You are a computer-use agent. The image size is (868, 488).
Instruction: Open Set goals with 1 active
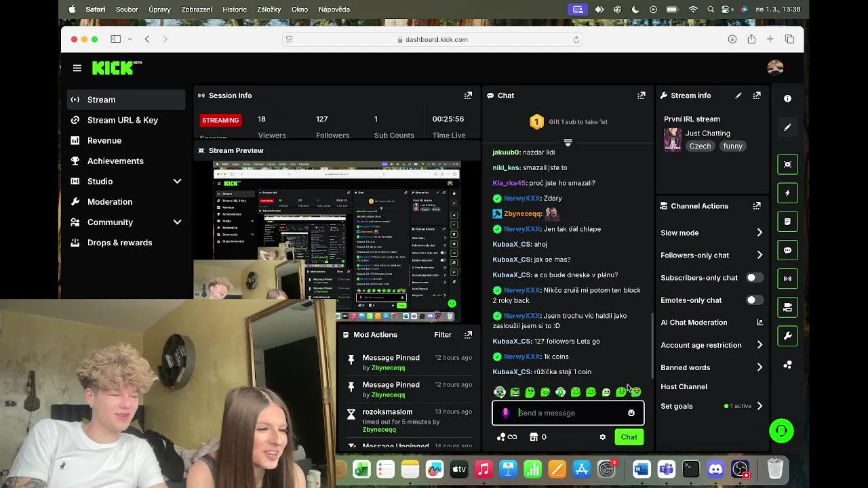712,406
